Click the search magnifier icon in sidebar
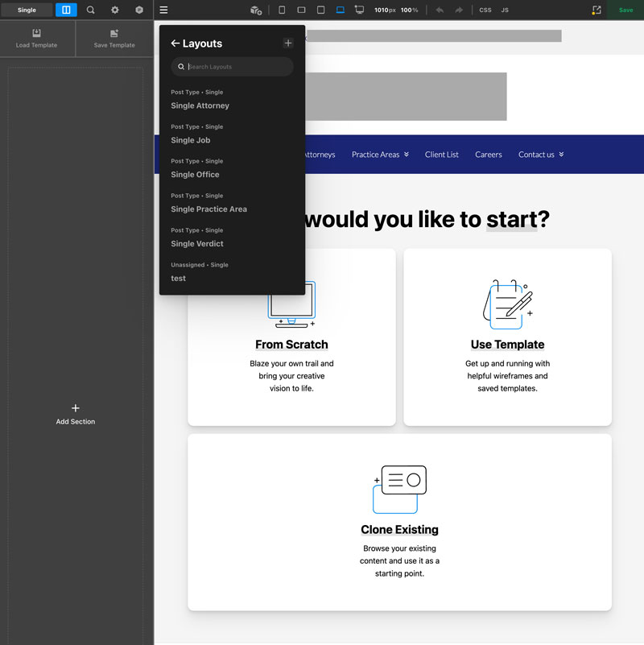Image resolution: width=644 pixels, height=645 pixels. [90, 10]
